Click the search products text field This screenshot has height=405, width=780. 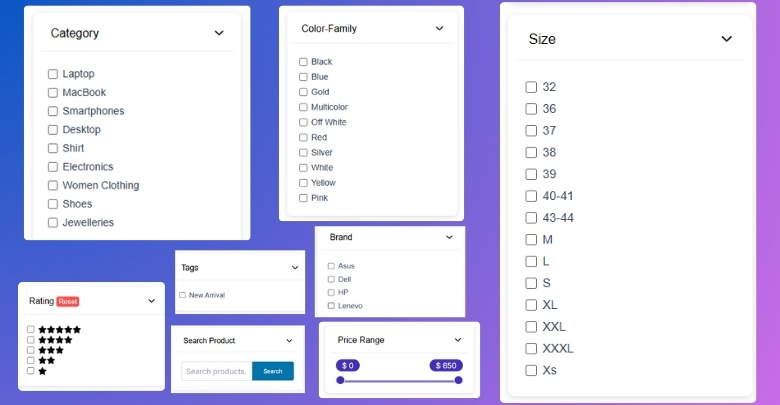[x=216, y=372]
